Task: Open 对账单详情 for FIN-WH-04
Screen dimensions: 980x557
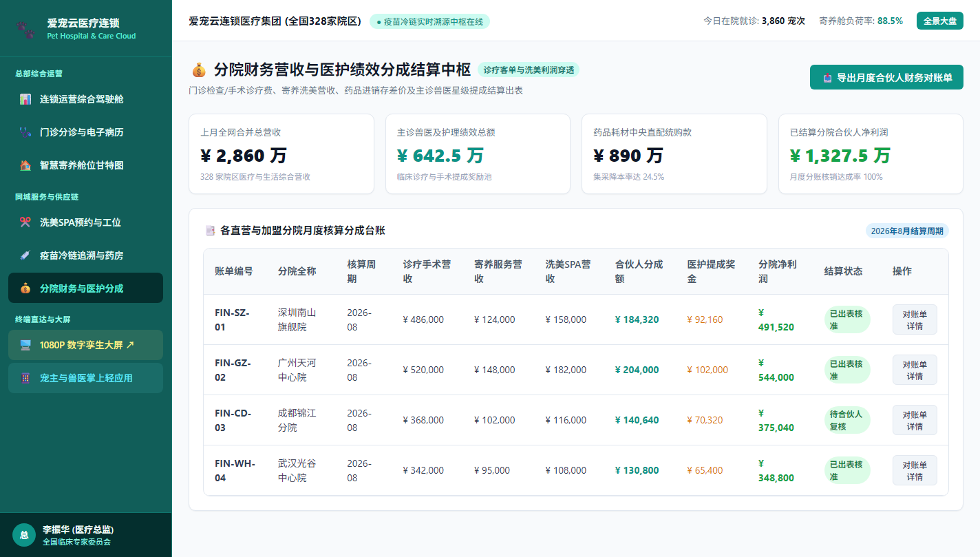Action: pos(915,470)
